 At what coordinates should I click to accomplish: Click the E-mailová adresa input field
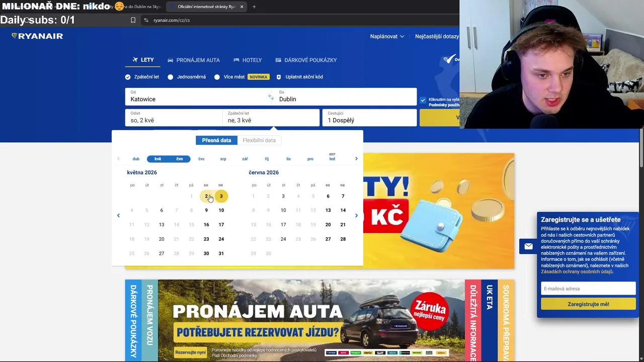[x=588, y=289]
